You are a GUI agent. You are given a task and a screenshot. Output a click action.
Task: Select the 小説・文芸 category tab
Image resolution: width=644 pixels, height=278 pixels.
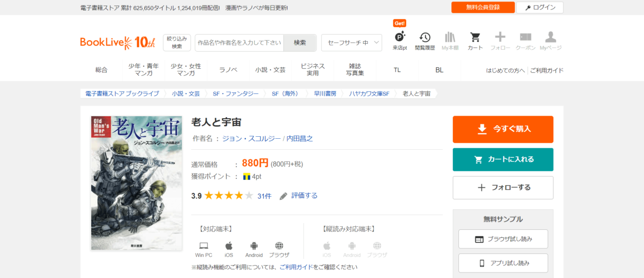coord(270,70)
